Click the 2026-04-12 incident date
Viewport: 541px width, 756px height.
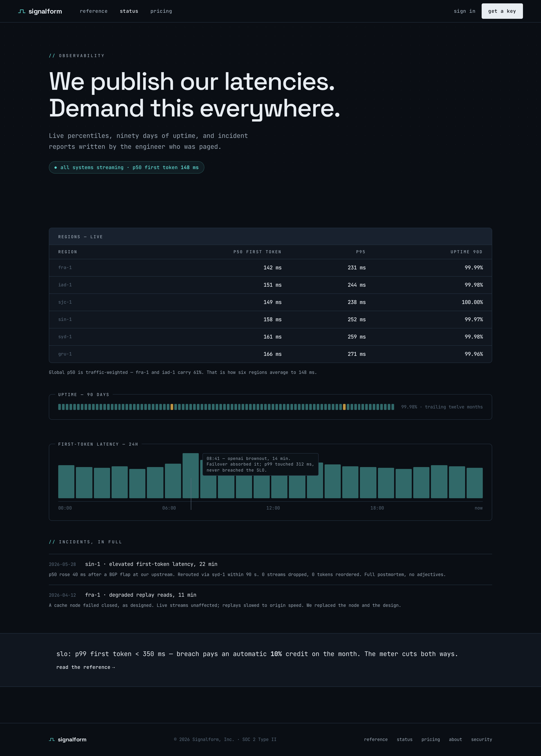(62, 595)
